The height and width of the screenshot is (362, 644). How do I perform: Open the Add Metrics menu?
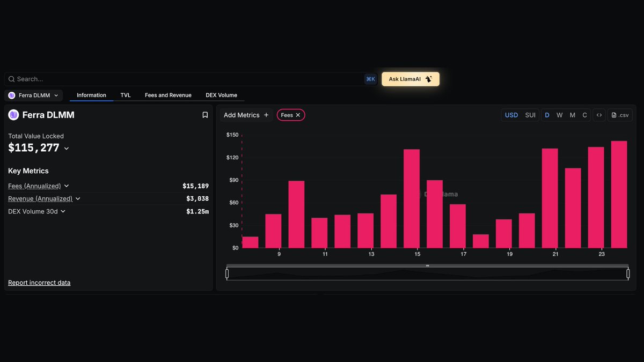246,115
